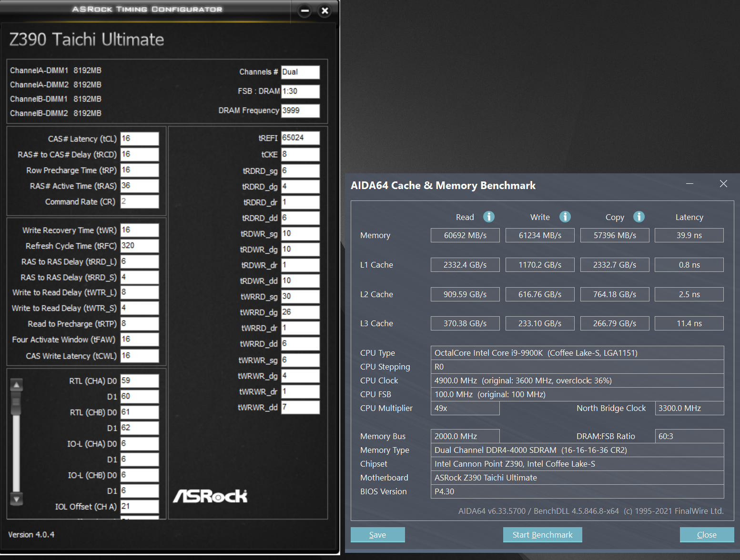Image resolution: width=740 pixels, height=560 pixels.
Task: Select the Four Activate Window (tFAW) field
Action: coord(140,340)
